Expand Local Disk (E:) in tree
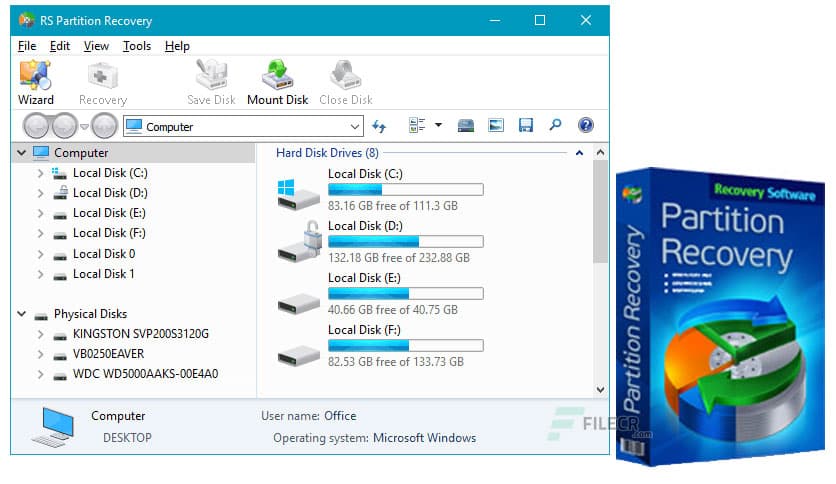Image resolution: width=836 pixels, height=484 pixels. click(41, 213)
